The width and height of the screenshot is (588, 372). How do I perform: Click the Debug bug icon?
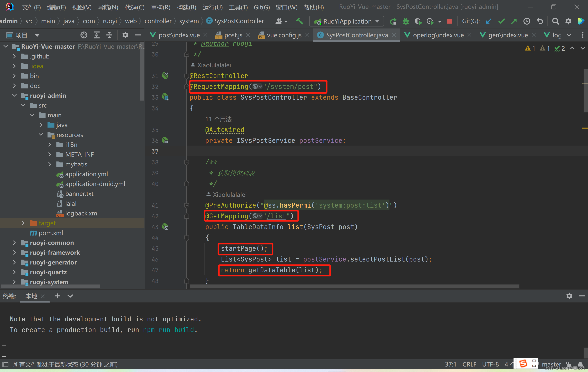pyautogui.click(x=406, y=21)
